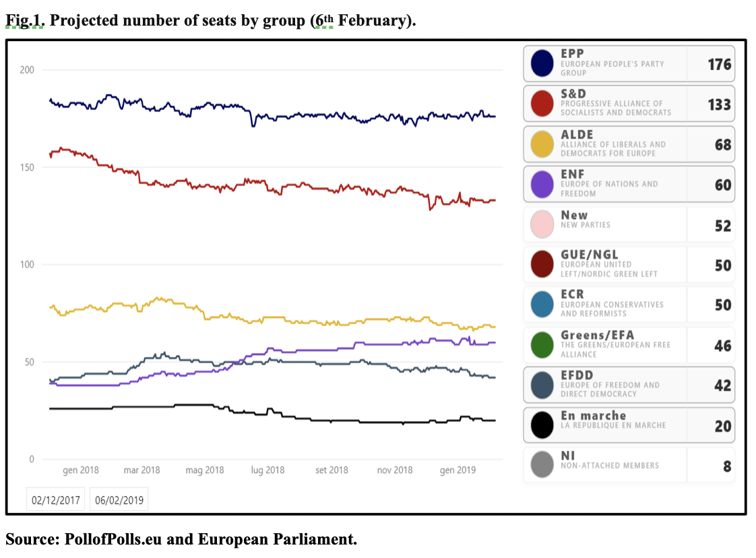The image size is (756, 558).
Task: Select the S&D seat count 133
Action: tap(719, 104)
